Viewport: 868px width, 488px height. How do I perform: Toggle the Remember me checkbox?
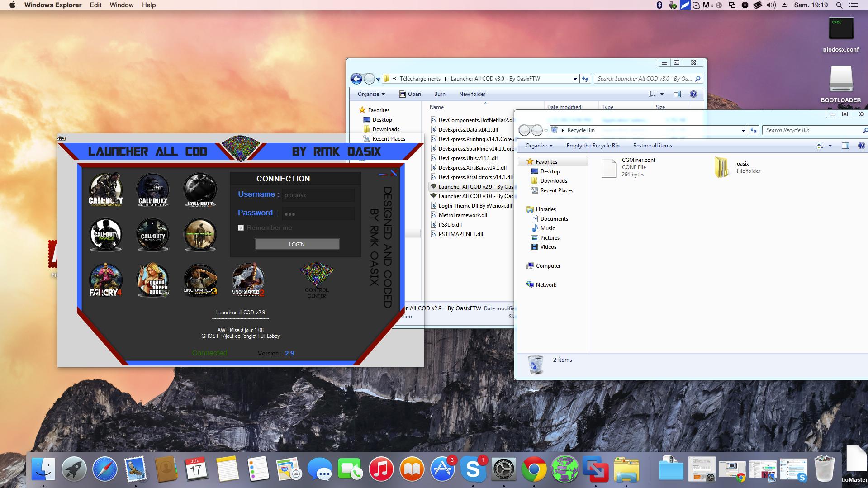coord(241,228)
